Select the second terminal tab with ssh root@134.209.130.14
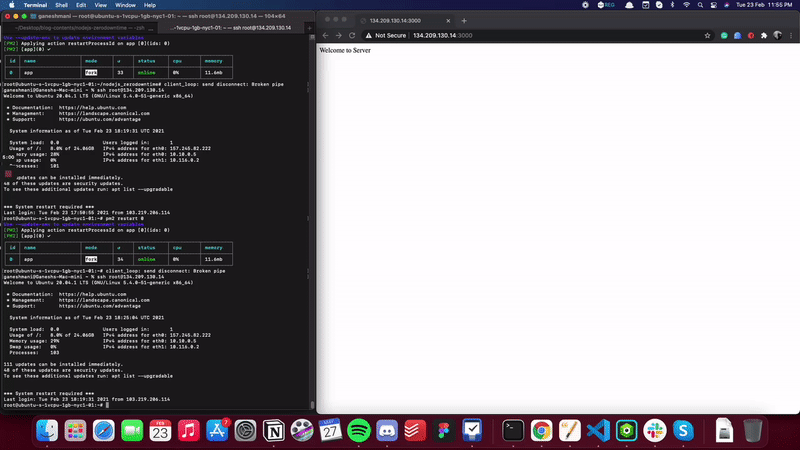 (263, 27)
